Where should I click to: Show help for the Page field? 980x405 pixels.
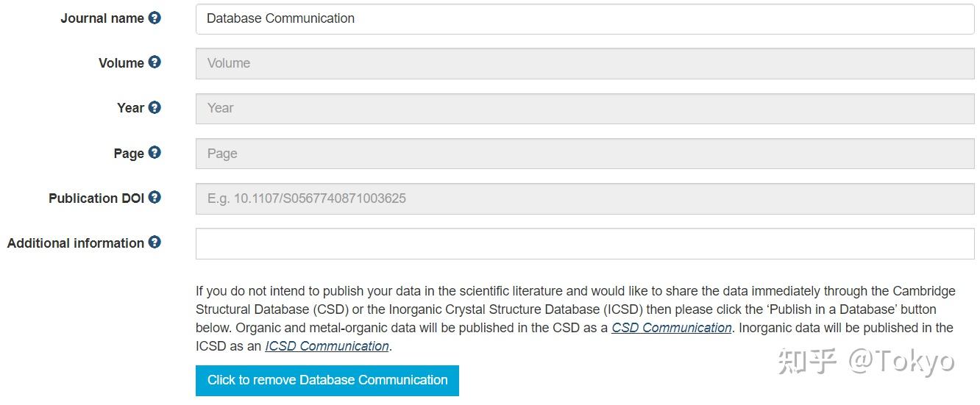pos(155,153)
